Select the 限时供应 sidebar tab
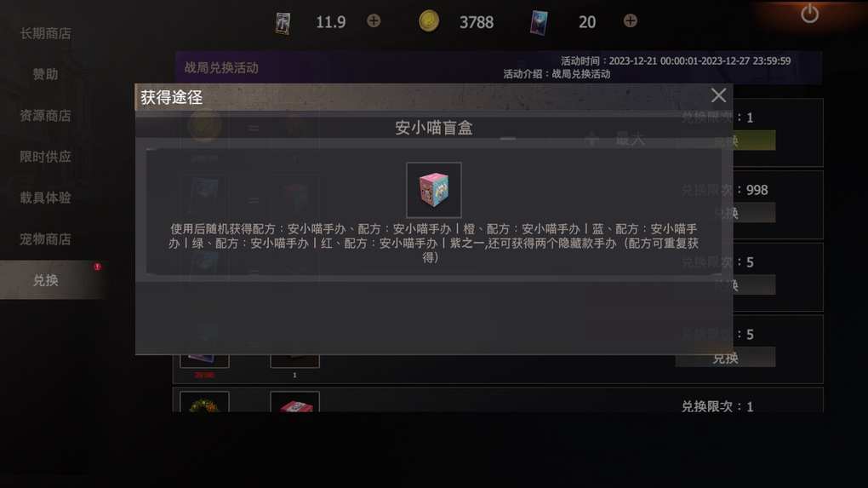Screen dimensions: 868x488 pos(45,157)
